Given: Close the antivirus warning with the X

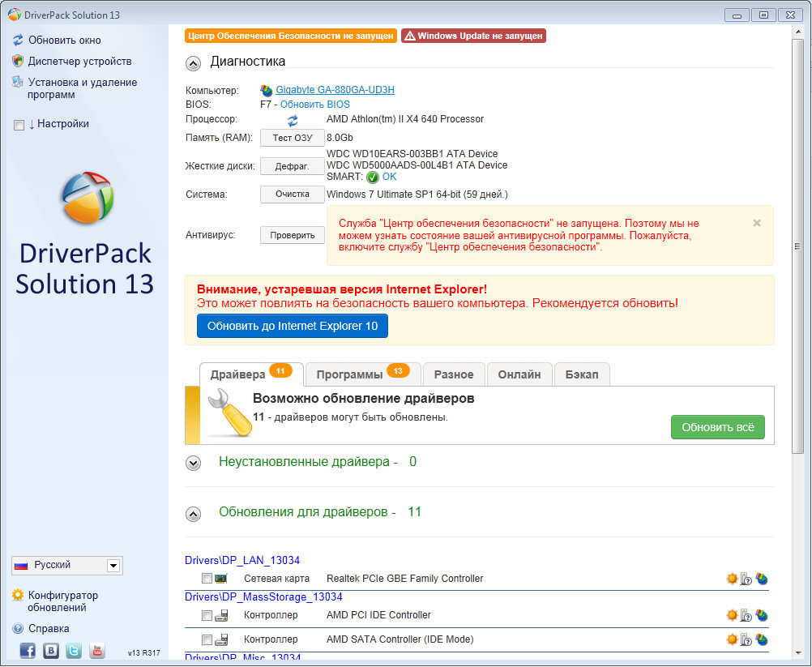Looking at the screenshot, I should [757, 223].
